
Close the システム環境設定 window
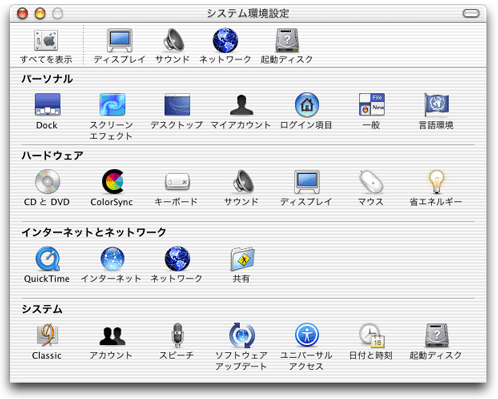22,14
